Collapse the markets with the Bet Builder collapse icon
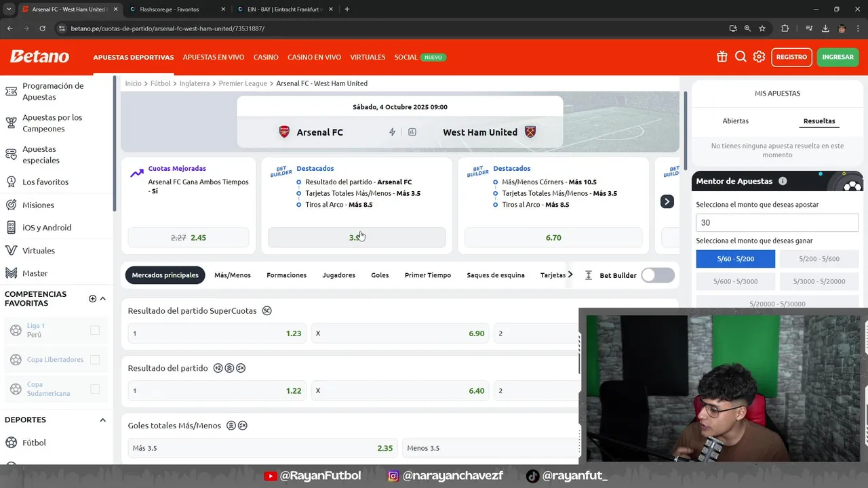868x488 pixels. (x=588, y=275)
